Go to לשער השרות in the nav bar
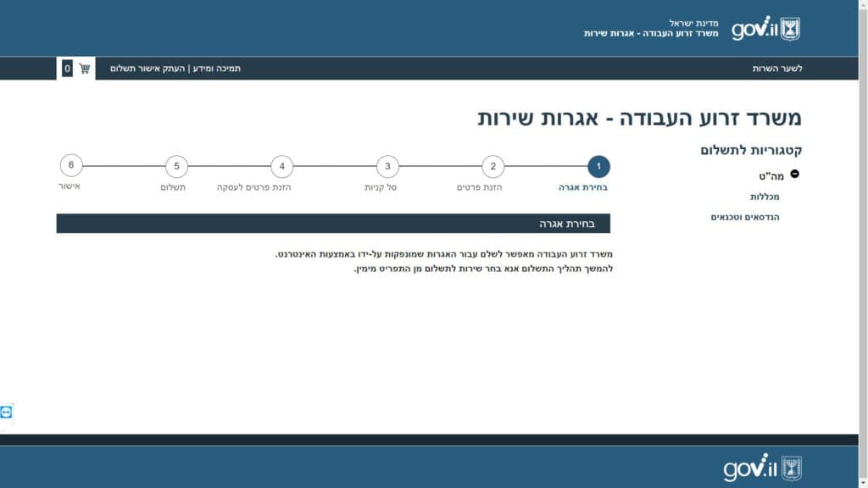 coord(776,69)
